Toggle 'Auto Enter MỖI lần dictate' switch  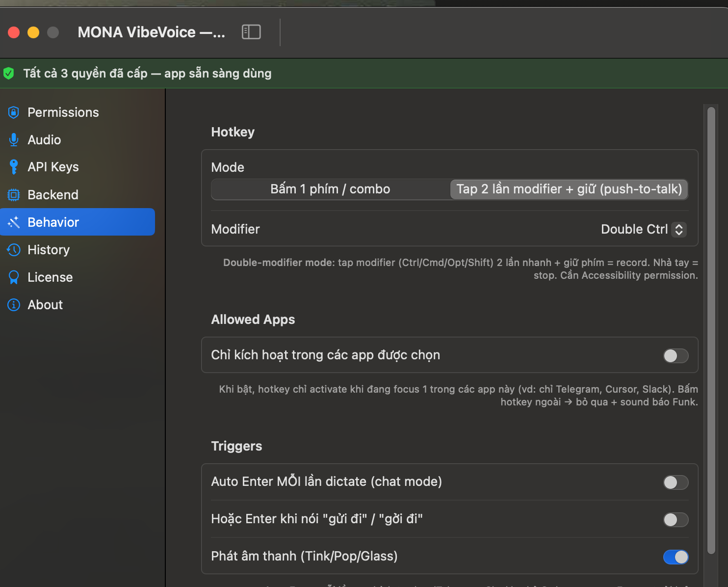coord(676,482)
